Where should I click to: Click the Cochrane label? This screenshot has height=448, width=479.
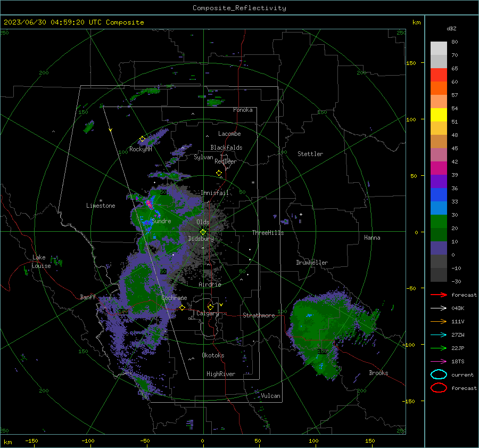[x=174, y=298]
